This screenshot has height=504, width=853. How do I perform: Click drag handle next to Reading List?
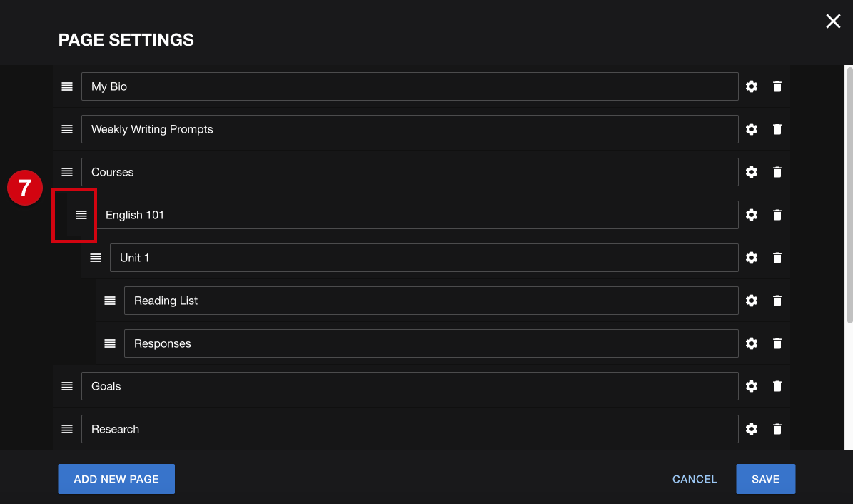click(x=110, y=301)
